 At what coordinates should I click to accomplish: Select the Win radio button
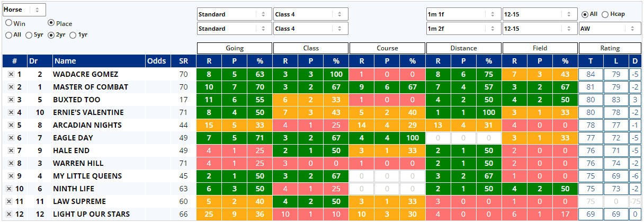(x=9, y=23)
